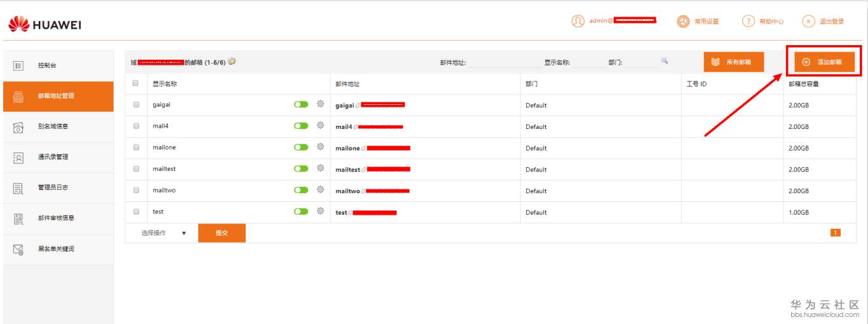
Task: Expand the 选择操作 dropdown
Action: 164,233
